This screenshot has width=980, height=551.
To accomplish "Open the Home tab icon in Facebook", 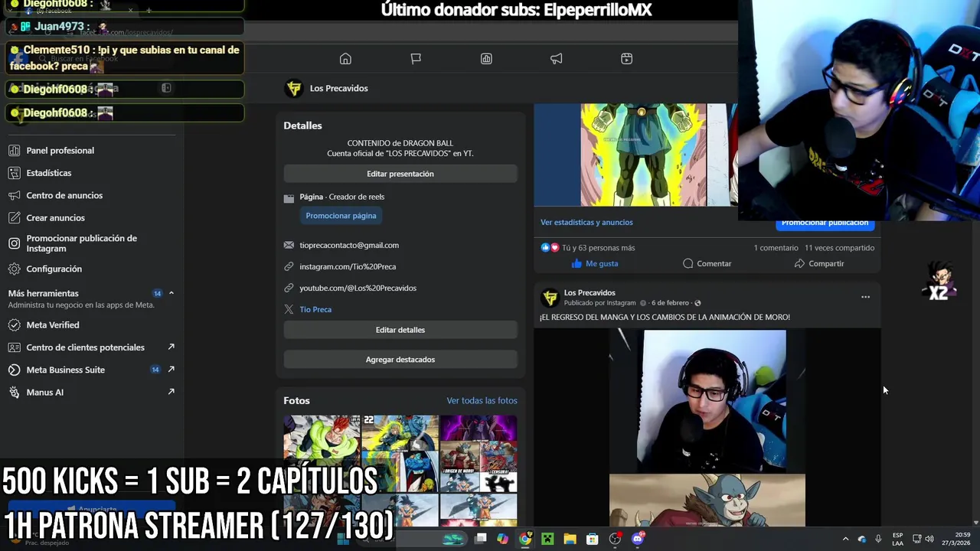I will 345,59.
